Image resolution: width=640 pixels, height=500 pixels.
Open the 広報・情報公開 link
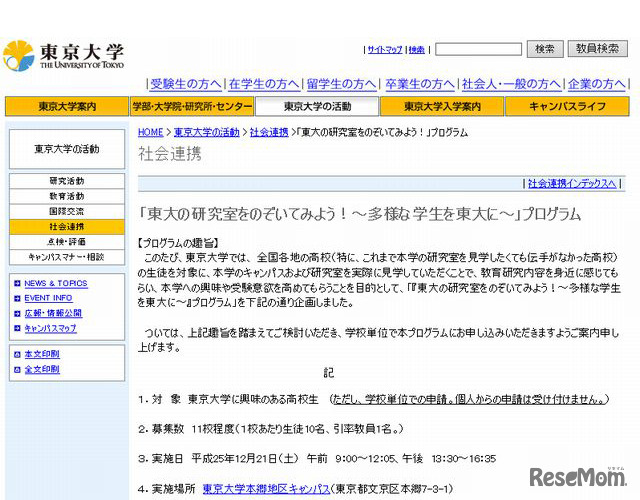point(53,313)
